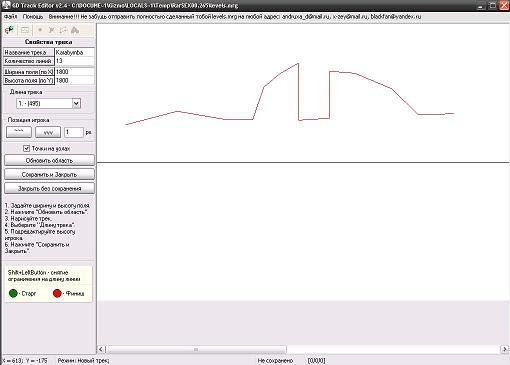Click the horizontal scrollbar thumb

(x=196, y=349)
